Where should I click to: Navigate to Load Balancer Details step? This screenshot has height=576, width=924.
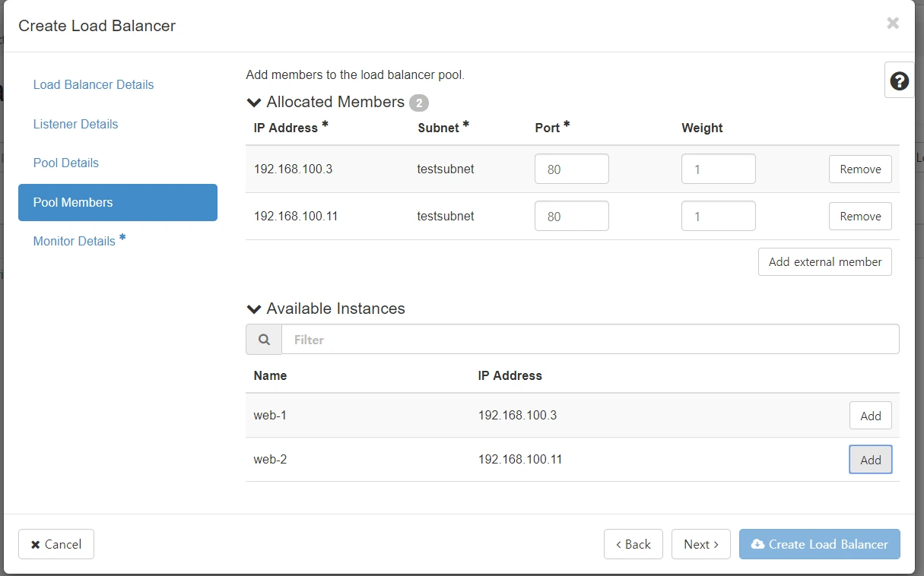(93, 84)
